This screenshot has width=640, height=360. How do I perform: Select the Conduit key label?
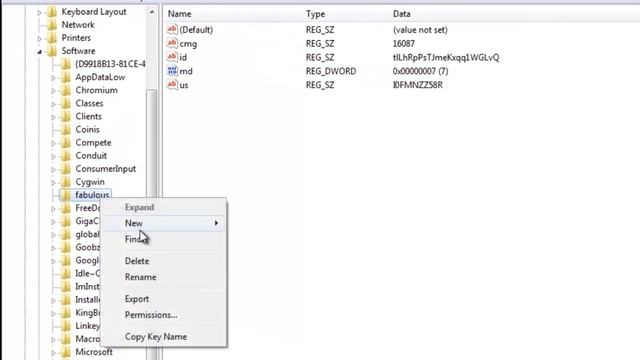(x=91, y=156)
